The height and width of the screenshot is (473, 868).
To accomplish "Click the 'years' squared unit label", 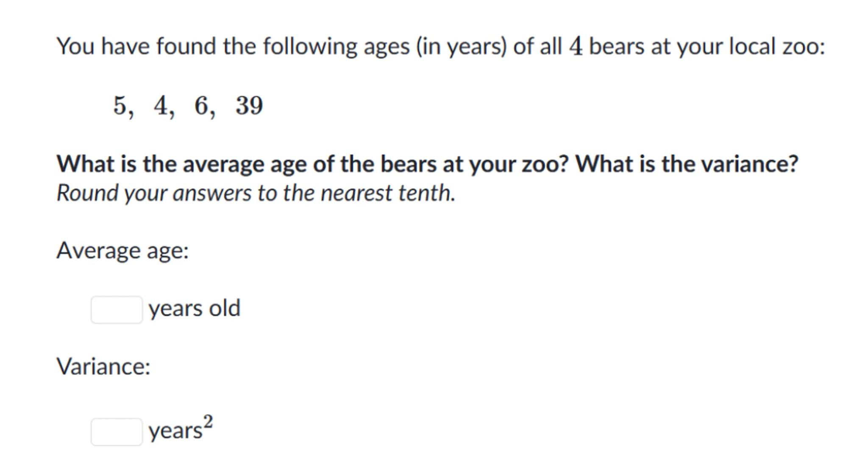I will [x=175, y=431].
